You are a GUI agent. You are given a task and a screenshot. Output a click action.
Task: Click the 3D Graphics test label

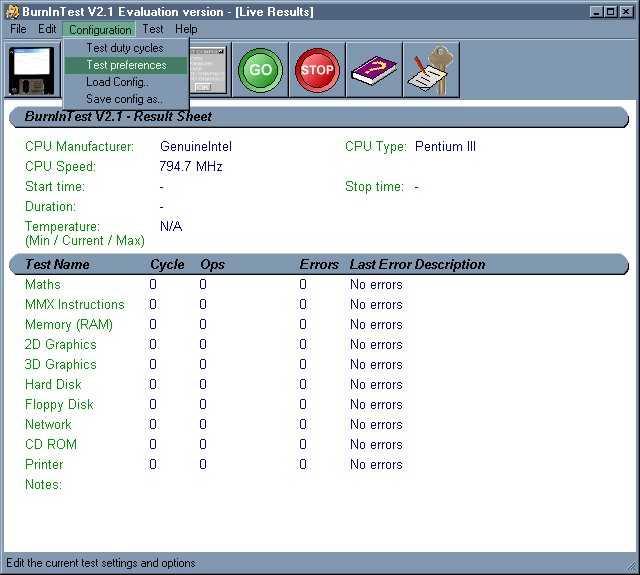(x=61, y=364)
